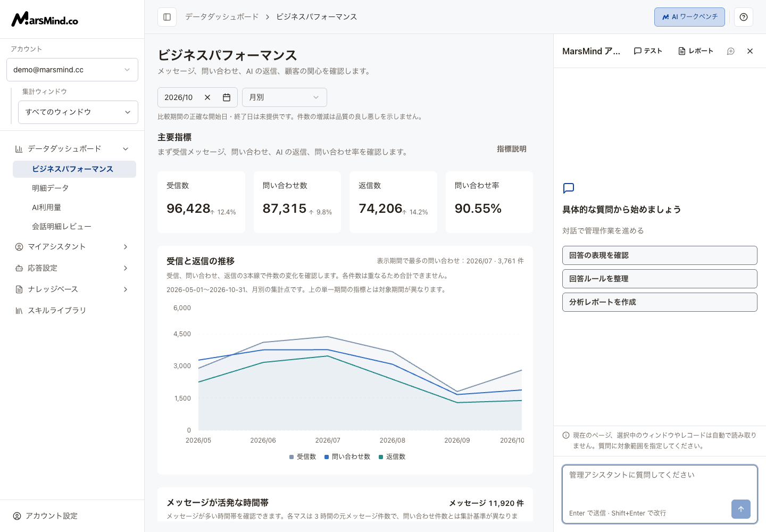Open the 月別 granularity dropdown
Viewport: 766px width, 532px height.
(285, 97)
